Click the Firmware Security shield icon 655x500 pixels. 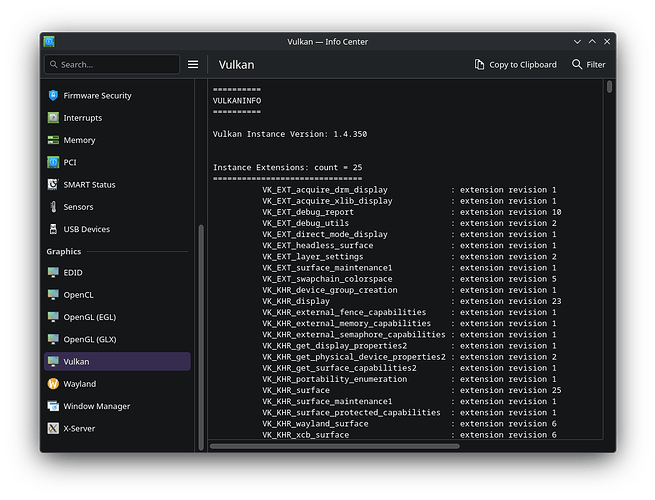coord(53,96)
